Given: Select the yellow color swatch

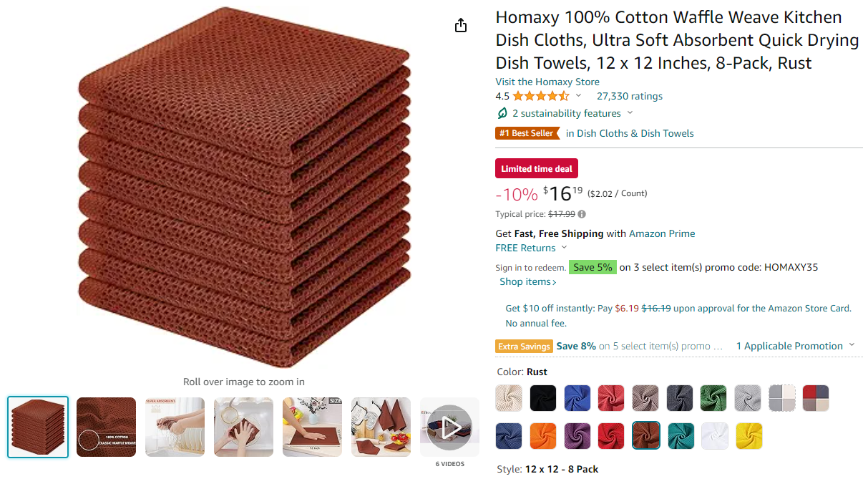Looking at the screenshot, I should point(748,435).
